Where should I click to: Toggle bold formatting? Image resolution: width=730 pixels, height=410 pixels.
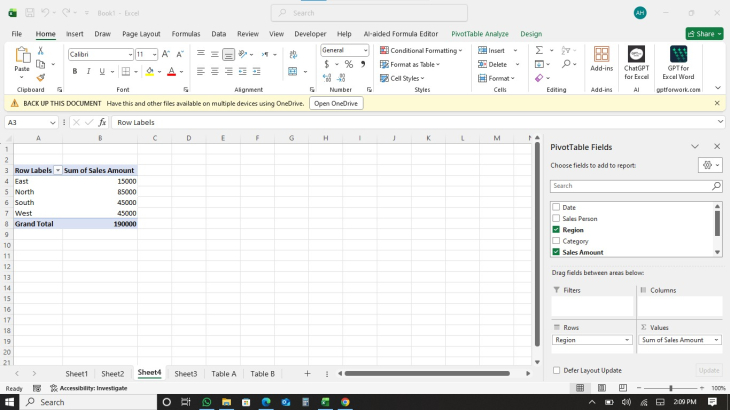74,72
